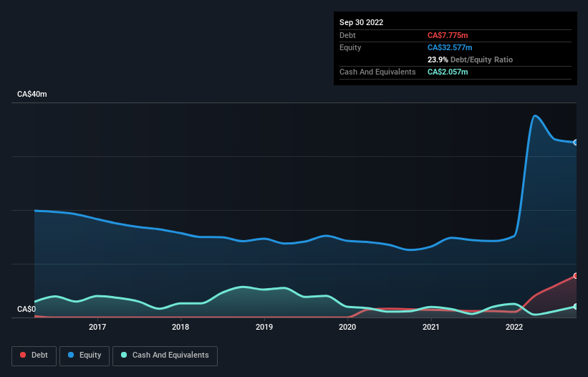
Task: Click the CA$40m y-axis label
Action: [32, 94]
